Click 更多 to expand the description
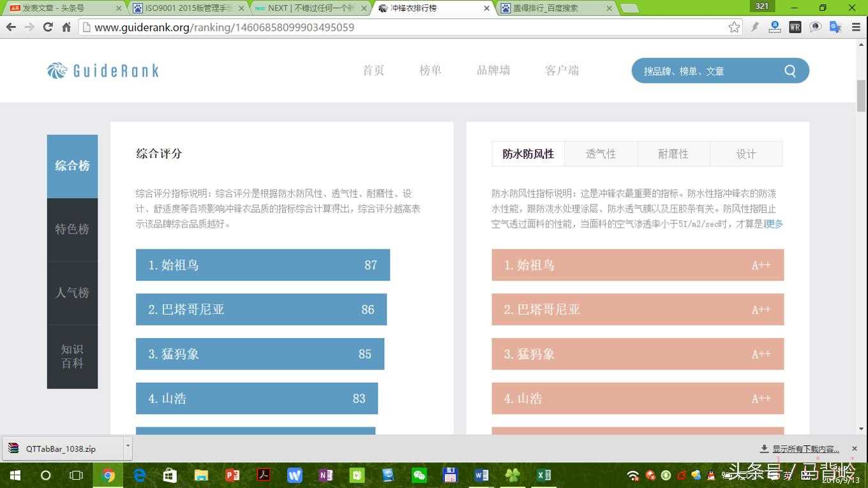868x488 pixels. (774, 224)
